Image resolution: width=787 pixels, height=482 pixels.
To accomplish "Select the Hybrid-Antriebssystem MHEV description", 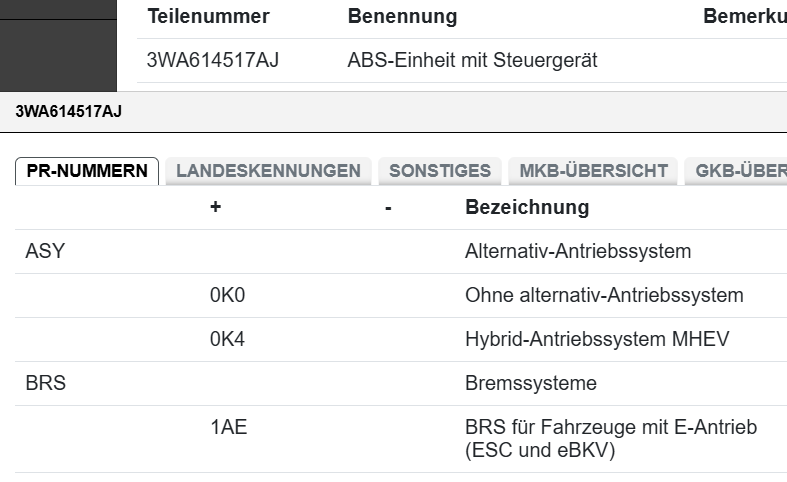I will (x=597, y=339).
